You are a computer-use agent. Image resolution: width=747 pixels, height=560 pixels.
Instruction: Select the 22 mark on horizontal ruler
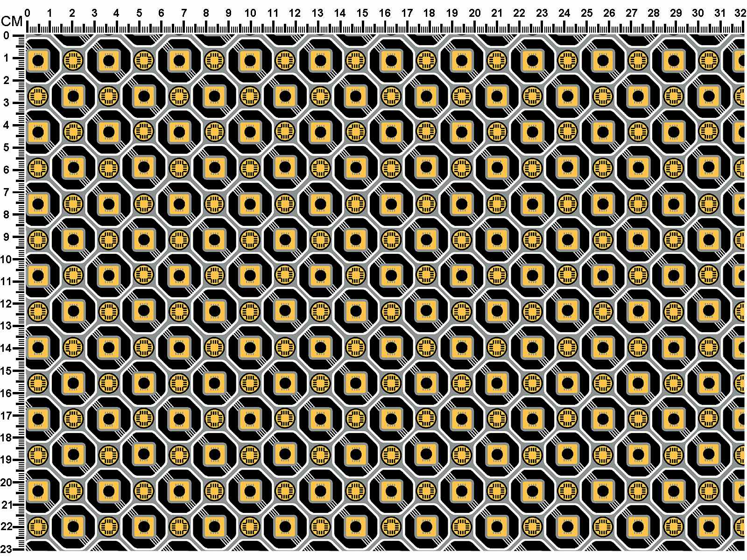click(x=519, y=14)
